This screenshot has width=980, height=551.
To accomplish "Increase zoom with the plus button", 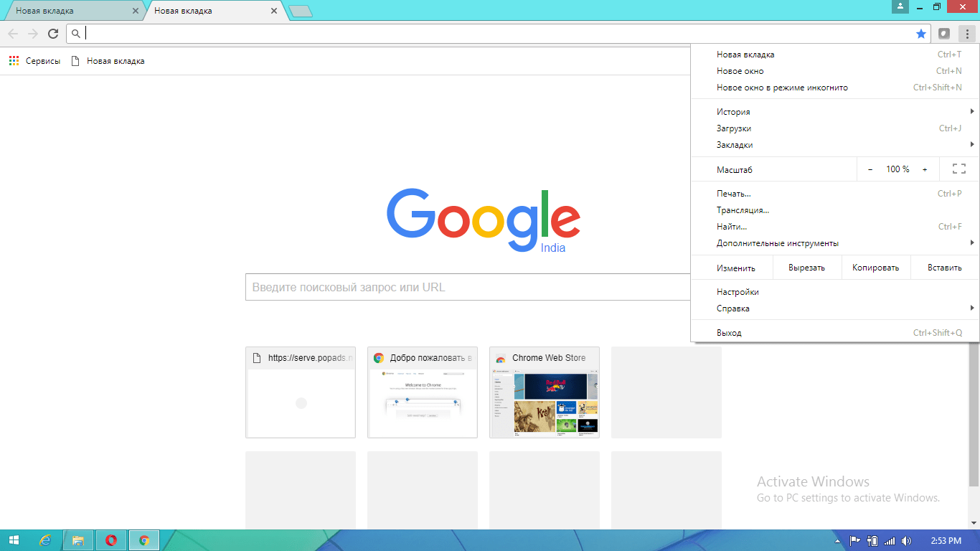I will coord(925,169).
